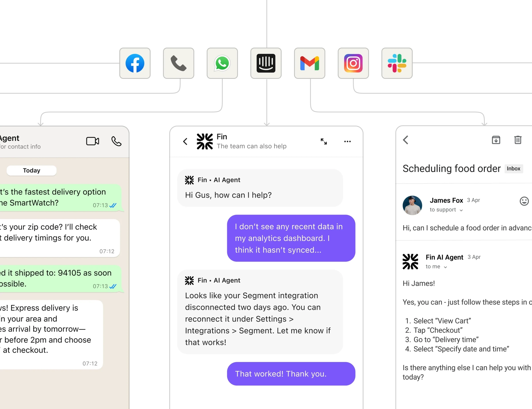Screen dimensions: 532x409
Task: Expand the 'to support' recipient details
Action: 461,210
